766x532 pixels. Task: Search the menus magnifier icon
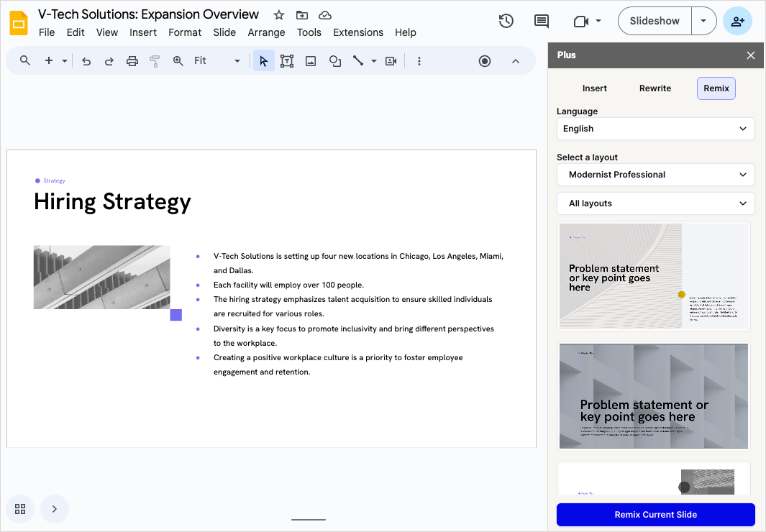[x=25, y=60]
